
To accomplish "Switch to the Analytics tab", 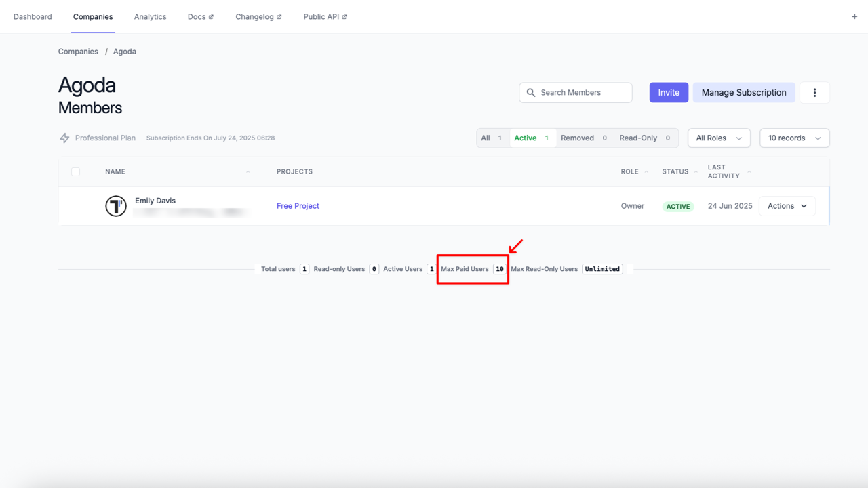I will tap(150, 17).
